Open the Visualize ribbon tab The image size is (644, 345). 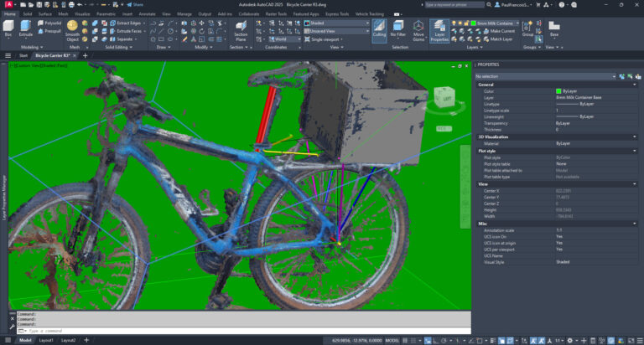click(82, 14)
